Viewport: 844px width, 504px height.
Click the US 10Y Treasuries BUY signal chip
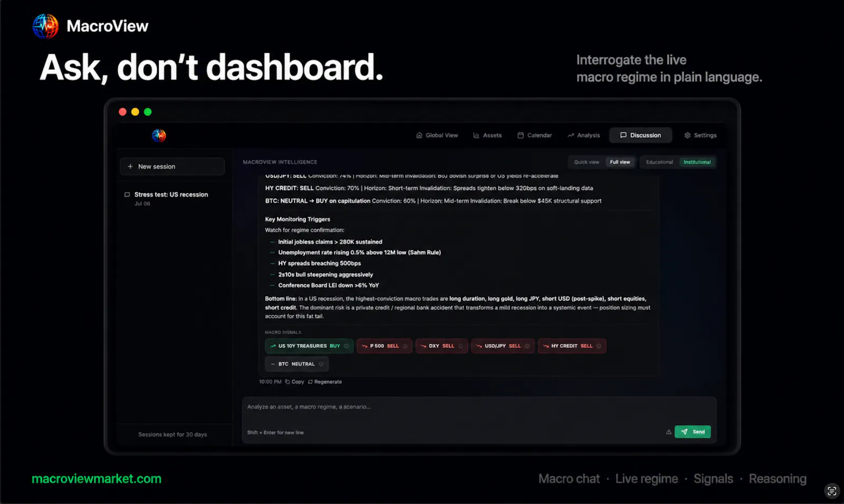309,346
